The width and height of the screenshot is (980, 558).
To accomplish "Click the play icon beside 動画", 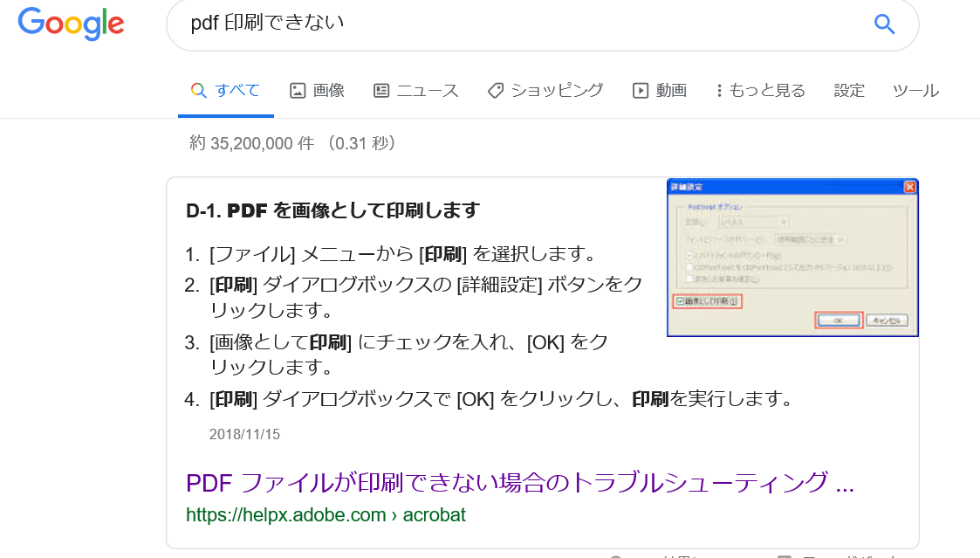I will (641, 89).
